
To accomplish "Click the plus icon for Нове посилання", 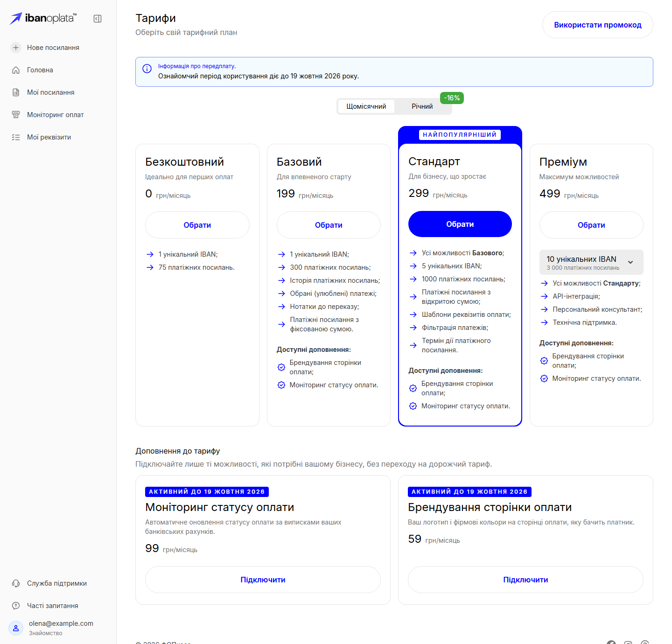I will pyautogui.click(x=16, y=48).
